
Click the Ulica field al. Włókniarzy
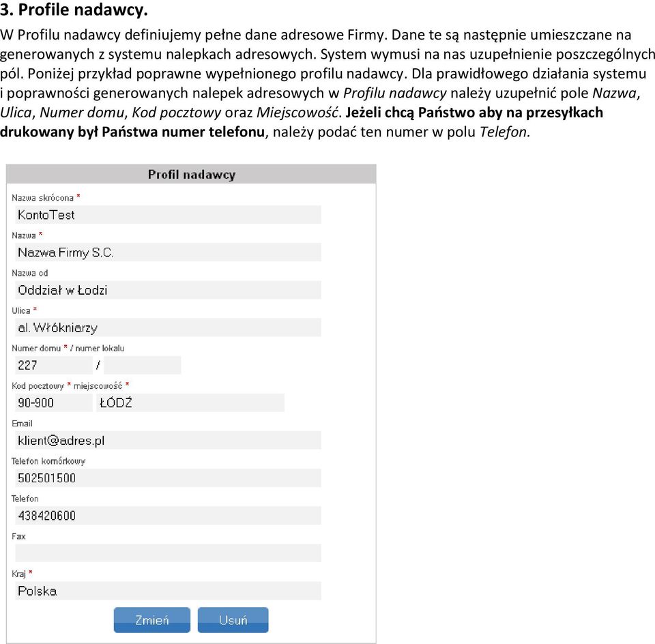point(168,327)
